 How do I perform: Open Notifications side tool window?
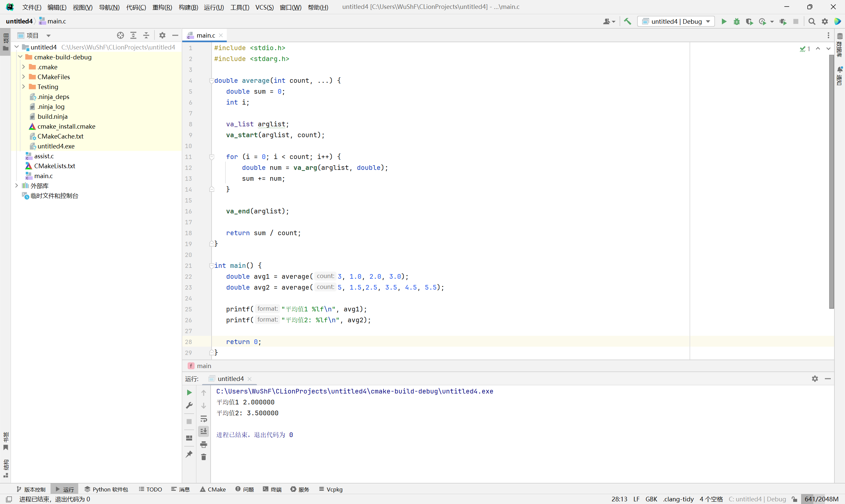click(840, 76)
